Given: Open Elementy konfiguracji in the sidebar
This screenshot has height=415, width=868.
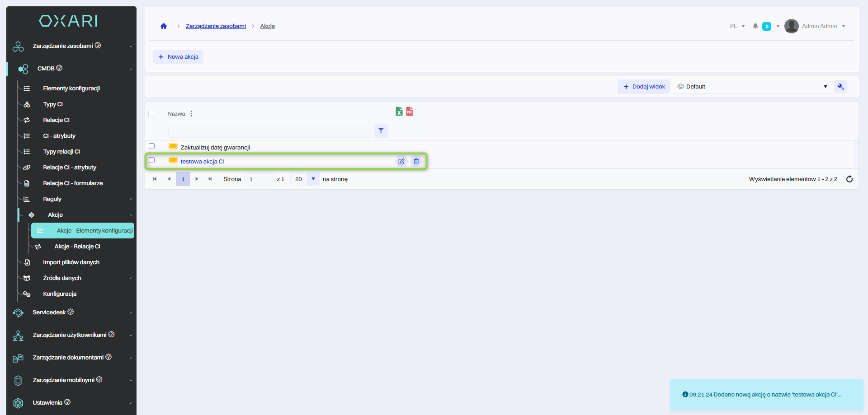Looking at the screenshot, I should tap(71, 89).
